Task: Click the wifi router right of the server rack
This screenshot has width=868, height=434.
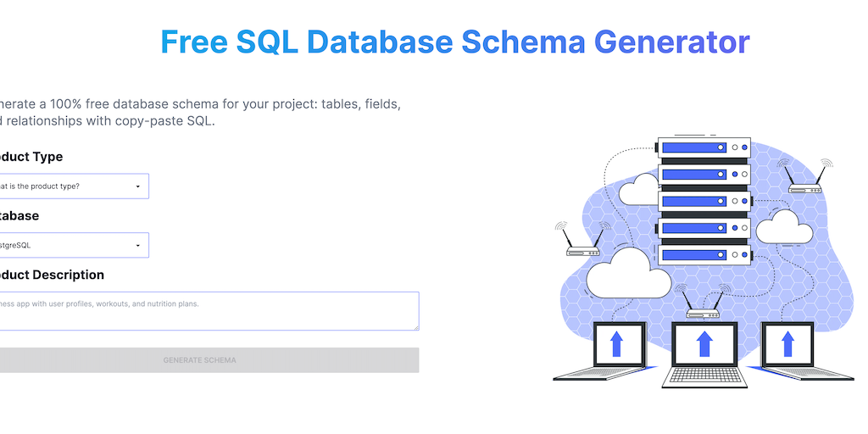Action: point(804,182)
